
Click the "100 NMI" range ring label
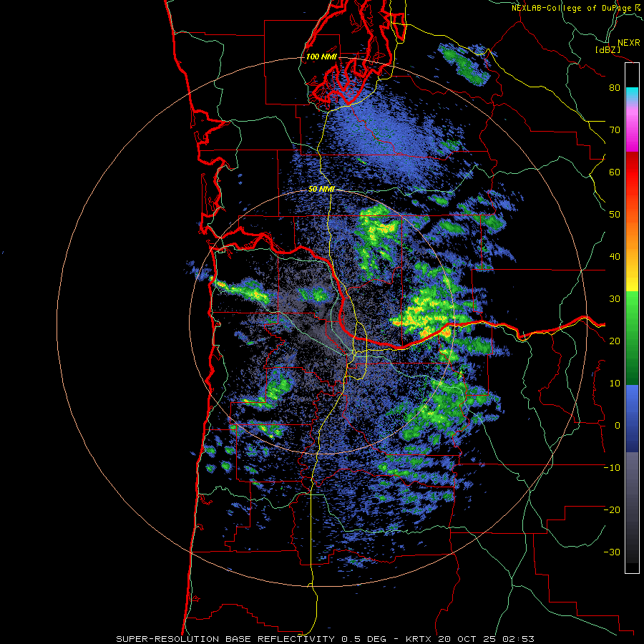pyautogui.click(x=321, y=57)
